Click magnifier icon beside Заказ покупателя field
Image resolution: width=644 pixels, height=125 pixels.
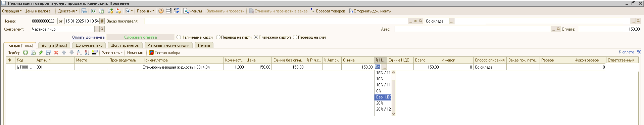[420, 21]
